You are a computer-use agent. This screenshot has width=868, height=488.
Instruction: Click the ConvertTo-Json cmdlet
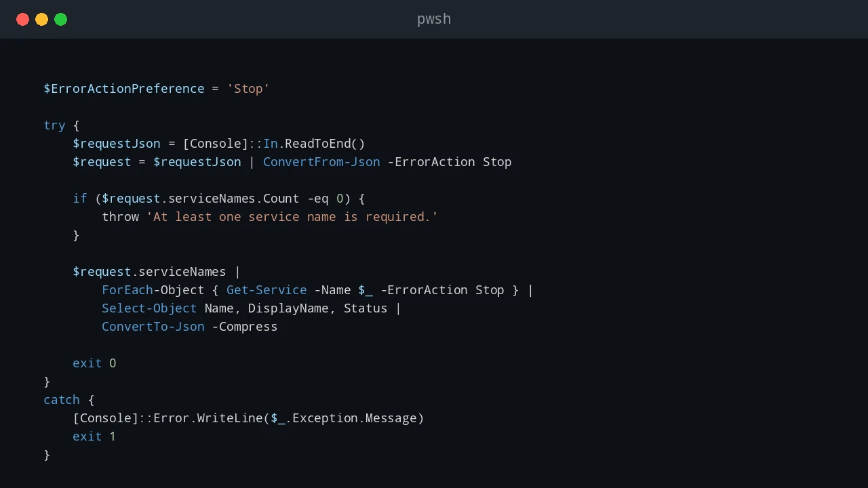coord(153,327)
